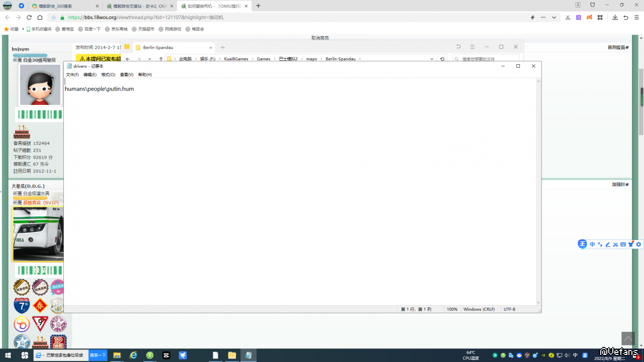Reload the current web page
Screen dimensions: 644x362
[x=29, y=17]
